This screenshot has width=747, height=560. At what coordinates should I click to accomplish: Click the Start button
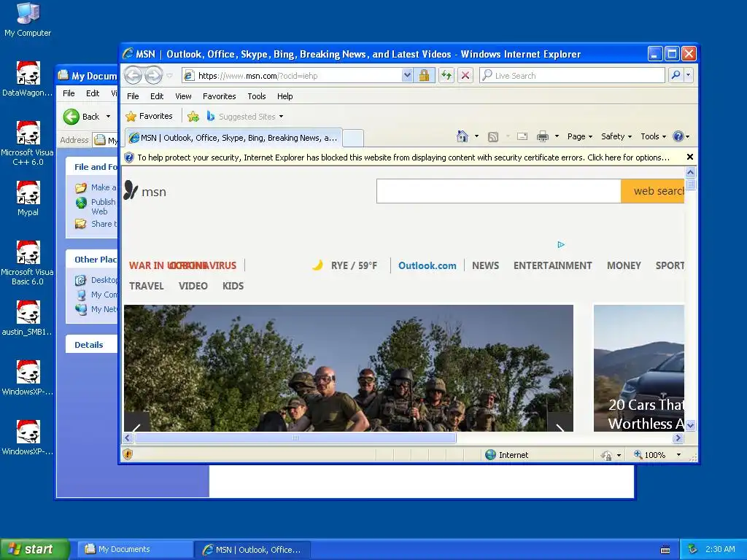[x=34, y=549]
